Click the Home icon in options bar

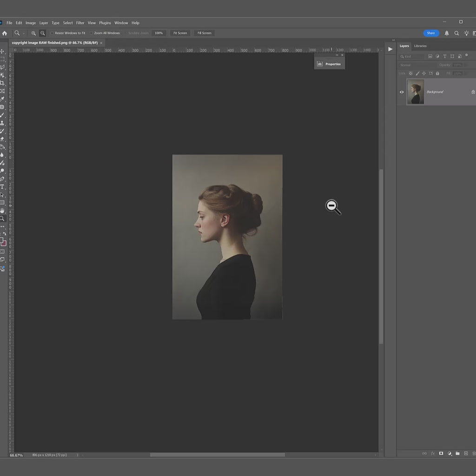click(x=5, y=33)
